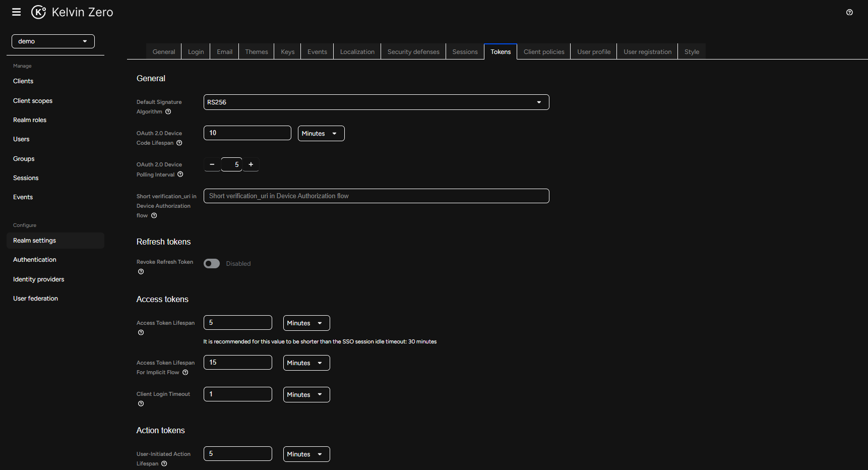Viewport: 868px width, 470px height.
Task: Open the Security defenses tab
Action: (x=413, y=51)
